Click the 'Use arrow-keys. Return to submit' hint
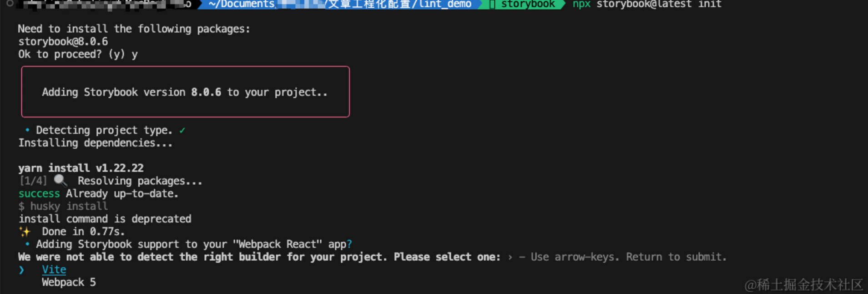 pyautogui.click(x=629, y=257)
